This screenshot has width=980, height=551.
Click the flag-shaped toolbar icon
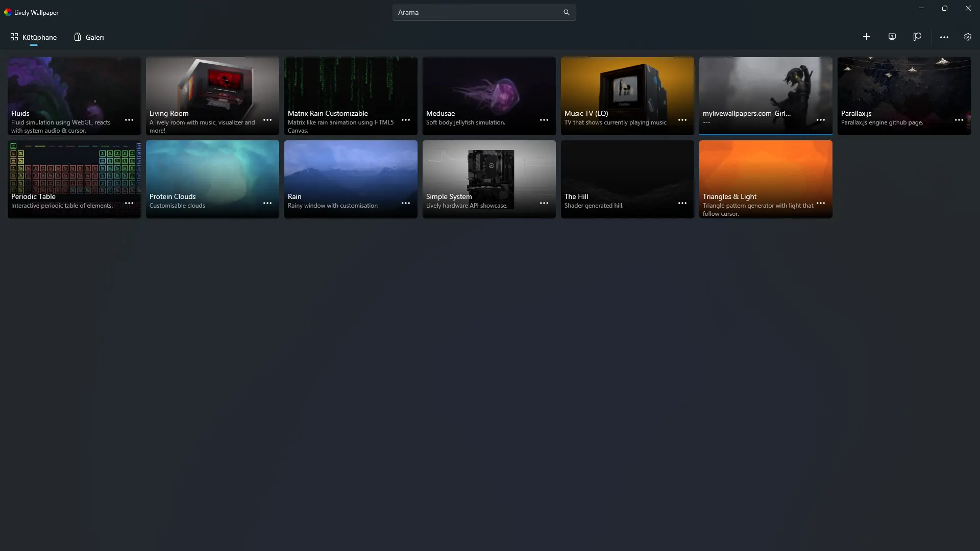tap(917, 37)
